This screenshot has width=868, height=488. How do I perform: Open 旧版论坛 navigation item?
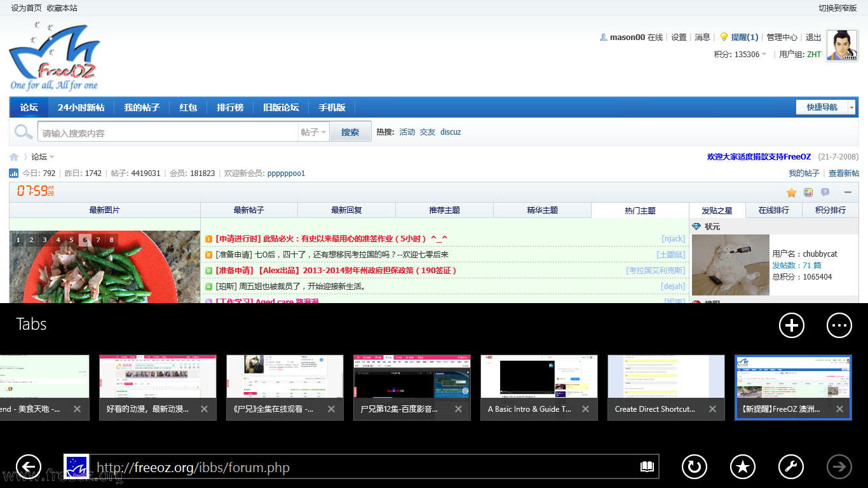[x=281, y=107]
